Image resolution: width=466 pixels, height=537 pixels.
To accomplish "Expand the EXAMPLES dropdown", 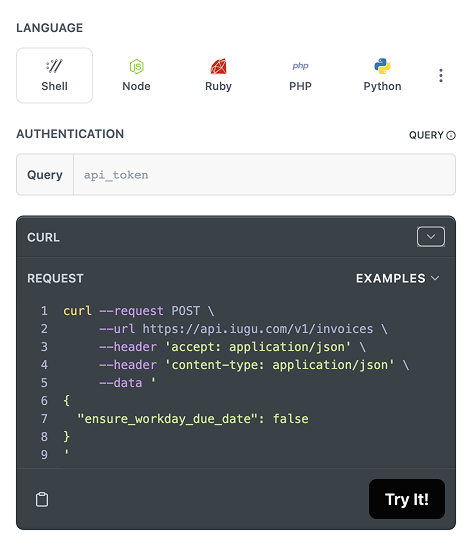I will click(398, 278).
